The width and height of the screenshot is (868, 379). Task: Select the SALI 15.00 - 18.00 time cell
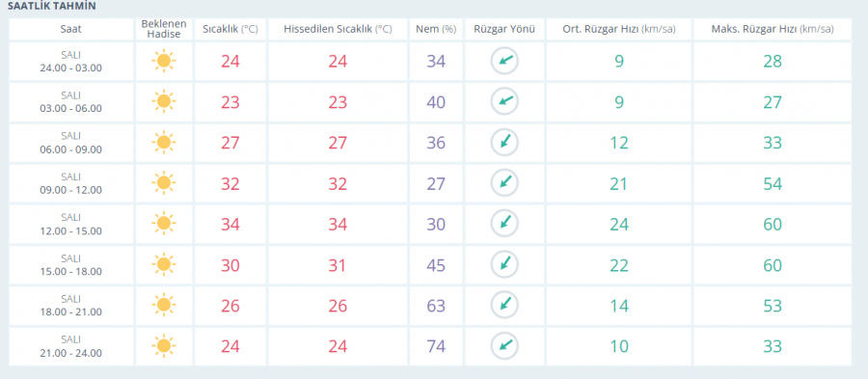click(70, 264)
